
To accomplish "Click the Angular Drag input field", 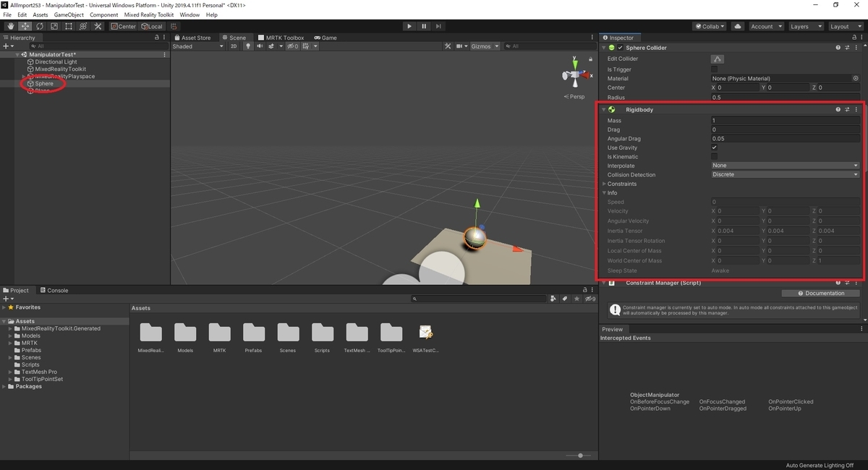I will pos(786,139).
